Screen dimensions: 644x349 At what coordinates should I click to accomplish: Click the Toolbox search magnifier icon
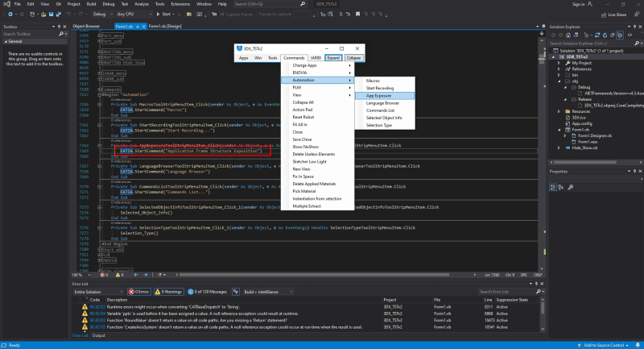[61, 34]
